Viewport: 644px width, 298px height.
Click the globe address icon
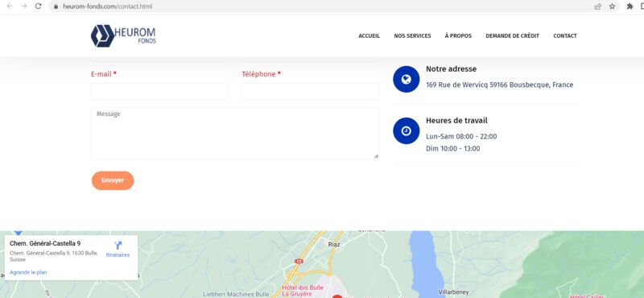coord(407,79)
